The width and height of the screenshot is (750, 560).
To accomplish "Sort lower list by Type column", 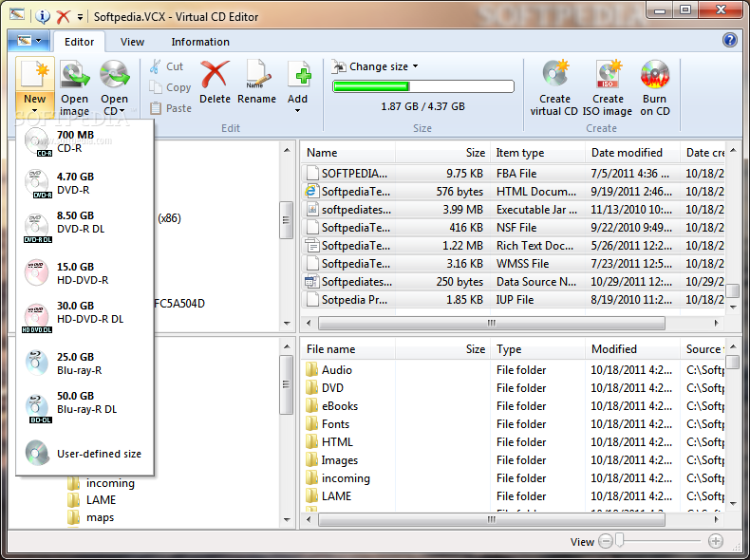I will (538, 349).
